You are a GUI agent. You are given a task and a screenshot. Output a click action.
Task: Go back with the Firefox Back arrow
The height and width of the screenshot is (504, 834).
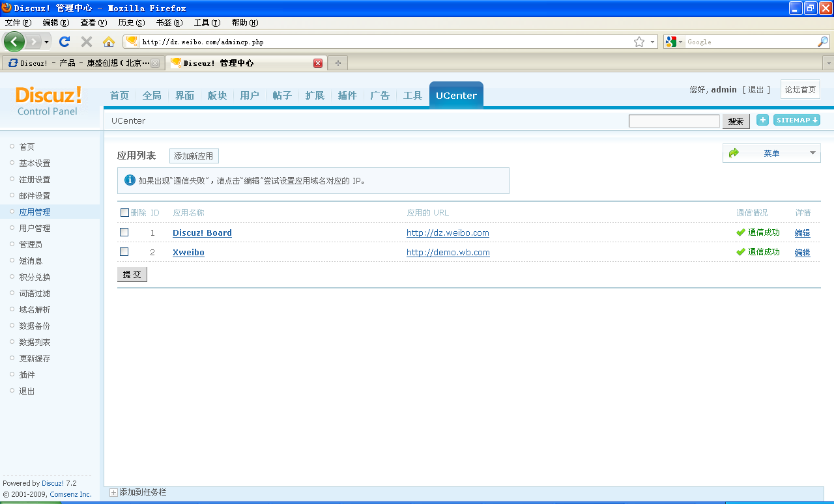pyautogui.click(x=14, y=42)
